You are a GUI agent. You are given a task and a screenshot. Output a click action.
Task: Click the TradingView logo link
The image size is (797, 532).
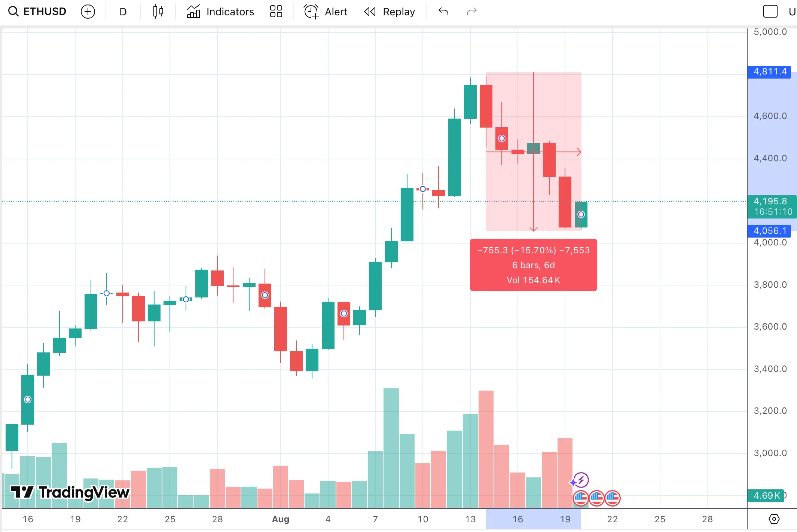pos(70,492)
